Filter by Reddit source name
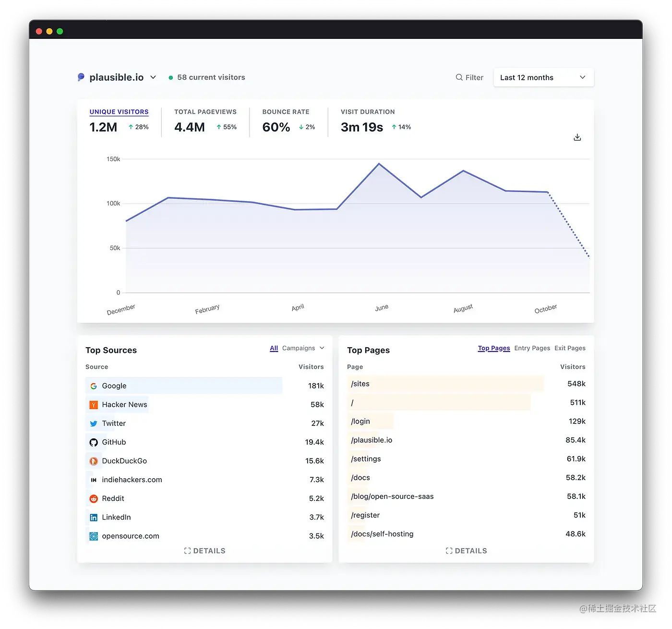This screenshot has width=672, height=629. click(x=113, y=498)
